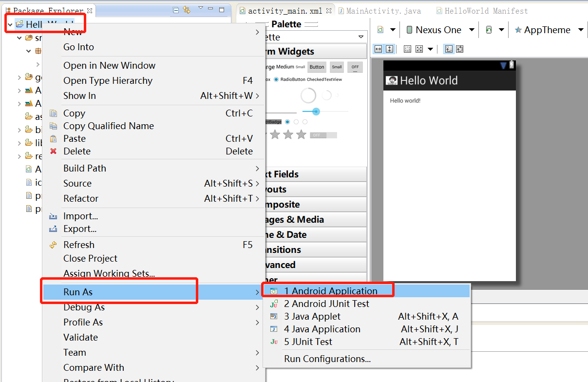
Task: Click the OFF switch widget beside the stars
Action: click(323, 135)
